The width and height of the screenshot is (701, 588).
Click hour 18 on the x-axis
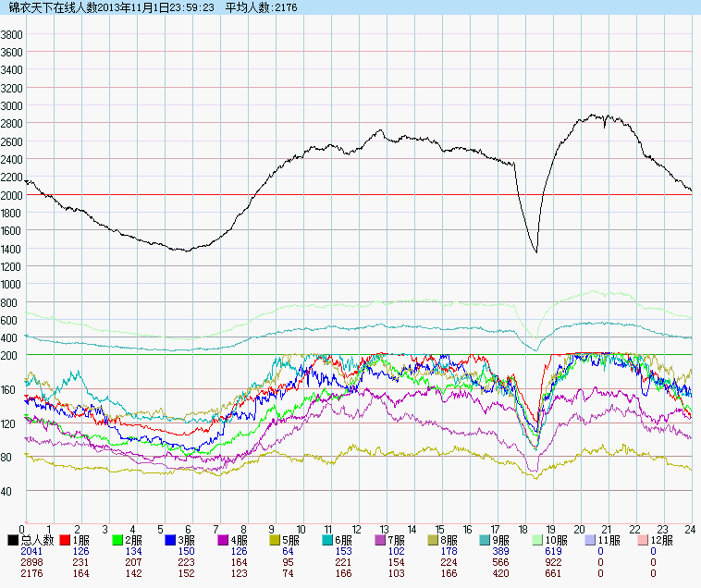[x=524, y=530]
